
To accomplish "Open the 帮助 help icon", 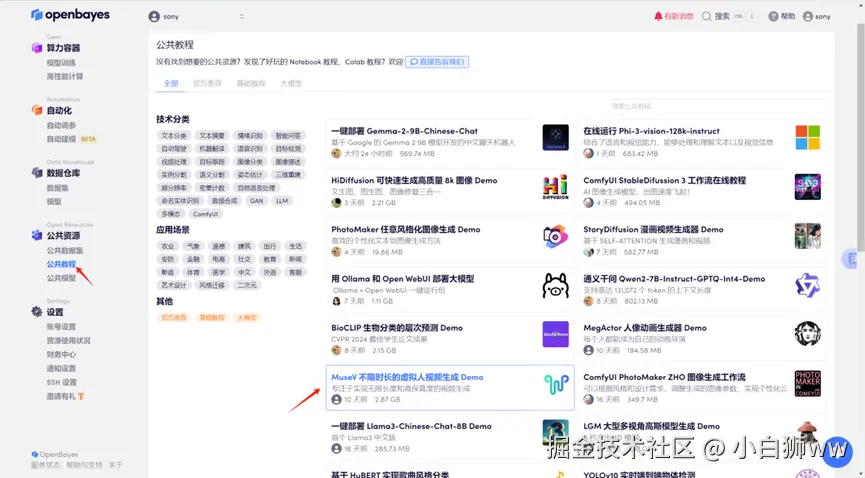I will click(773, 17).
